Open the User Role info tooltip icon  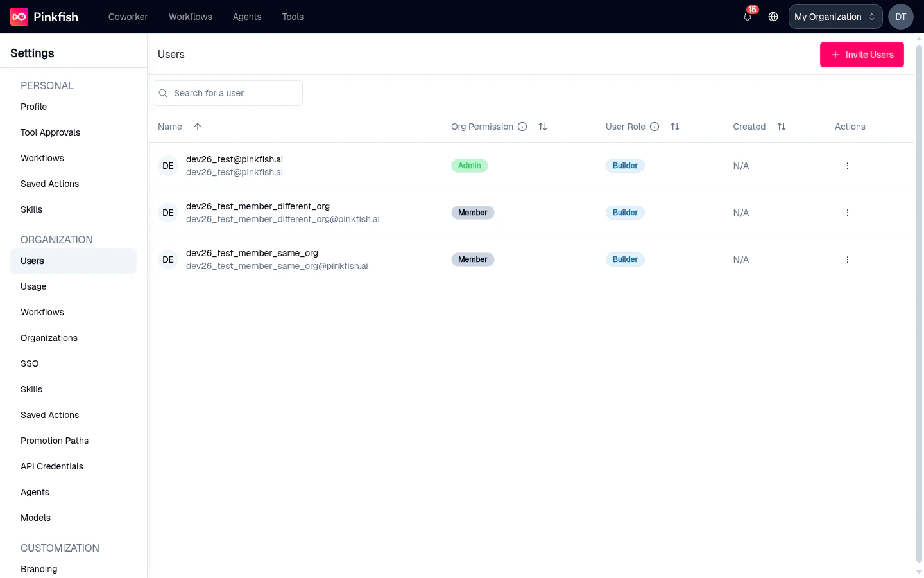(654, 127)
